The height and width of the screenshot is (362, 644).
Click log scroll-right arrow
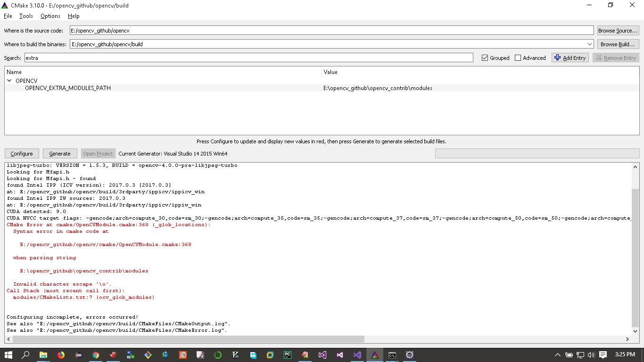627,339
